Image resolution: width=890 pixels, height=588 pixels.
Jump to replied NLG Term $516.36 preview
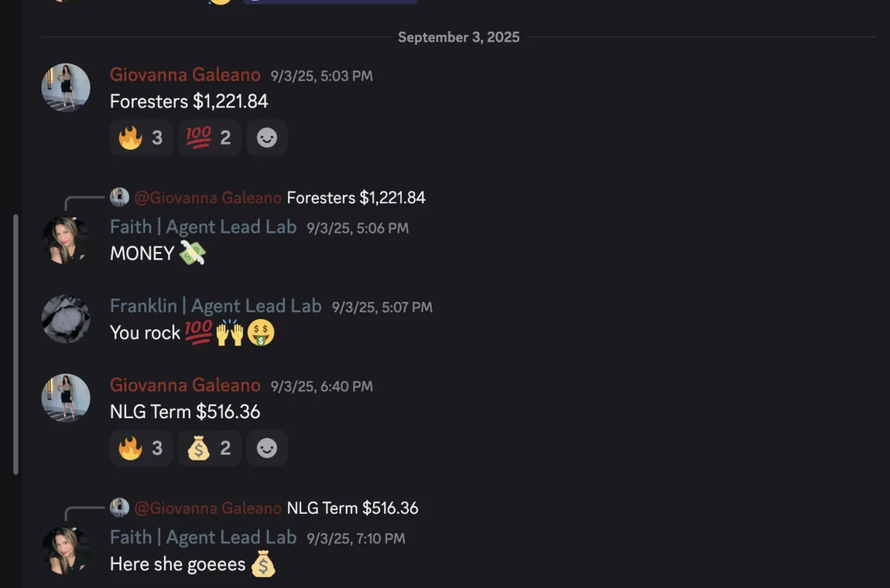pos(352,508)
